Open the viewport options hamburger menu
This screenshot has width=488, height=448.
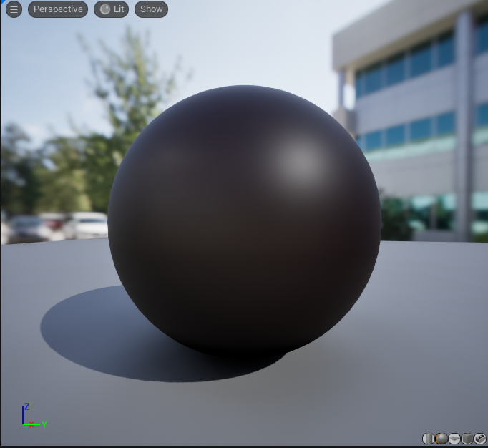(14, 9)
